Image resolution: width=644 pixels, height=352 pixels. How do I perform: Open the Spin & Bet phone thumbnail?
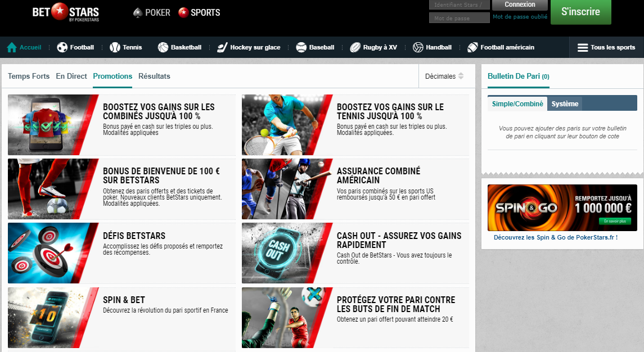click(53, 318)
